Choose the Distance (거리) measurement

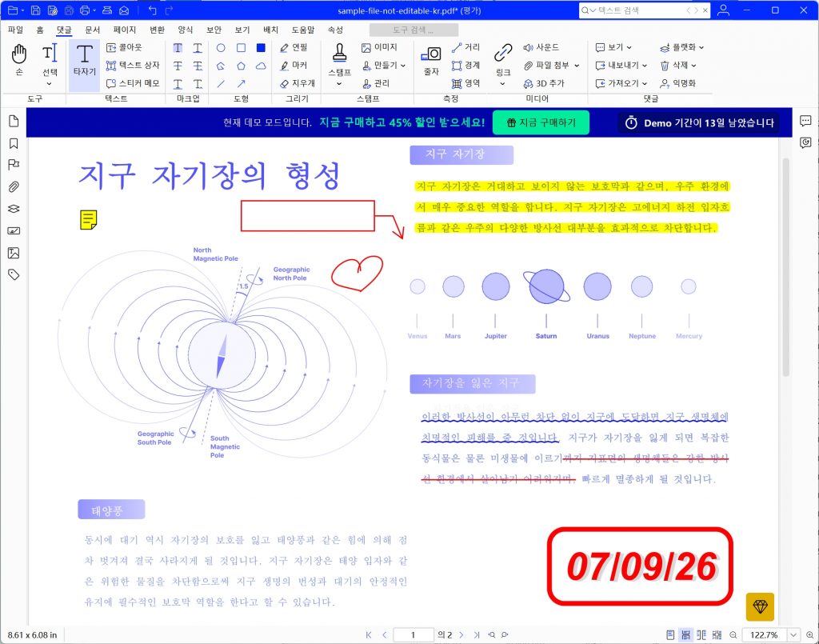pos(466,47)
